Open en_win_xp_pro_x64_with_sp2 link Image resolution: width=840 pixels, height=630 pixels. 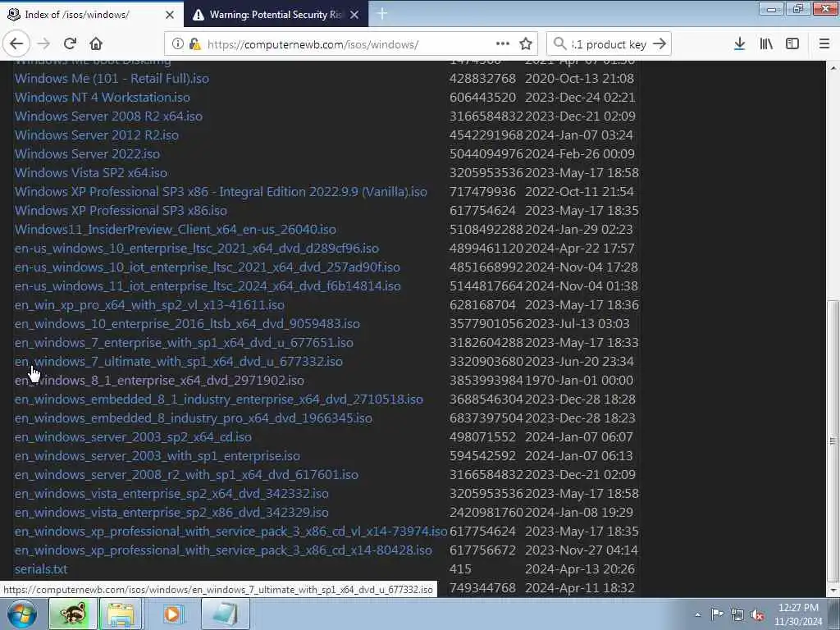click(149, 305)
